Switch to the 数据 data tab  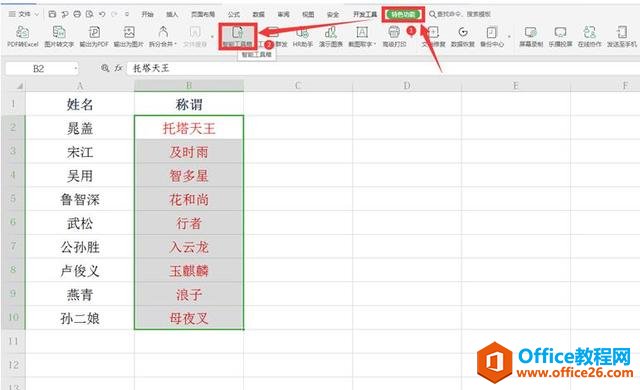259,14
